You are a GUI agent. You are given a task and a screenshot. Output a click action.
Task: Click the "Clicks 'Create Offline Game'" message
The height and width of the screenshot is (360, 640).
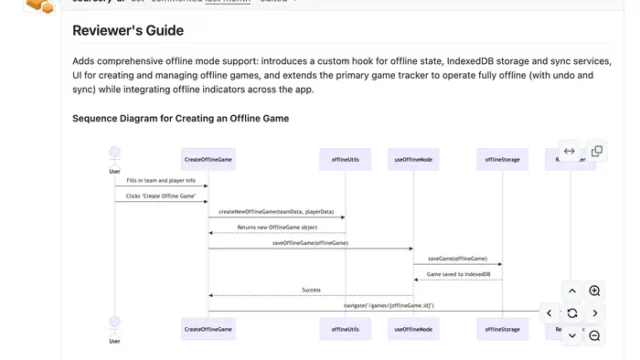161,196
